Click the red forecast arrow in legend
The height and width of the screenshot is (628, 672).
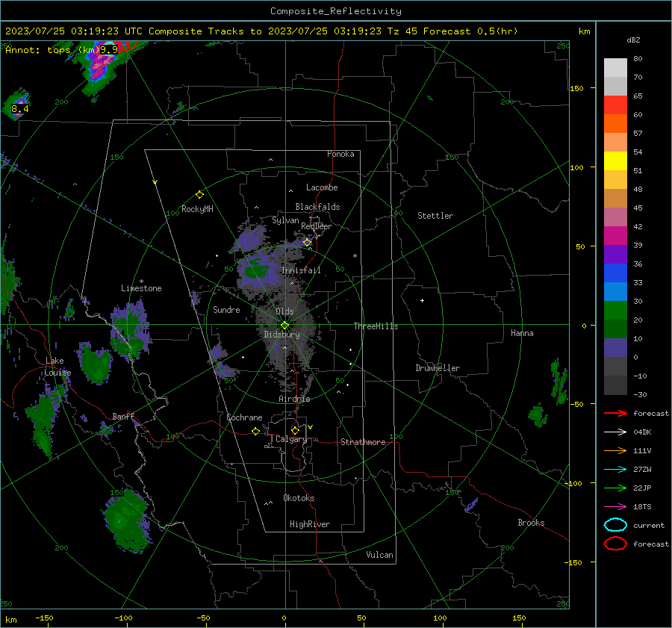point(615,413)
